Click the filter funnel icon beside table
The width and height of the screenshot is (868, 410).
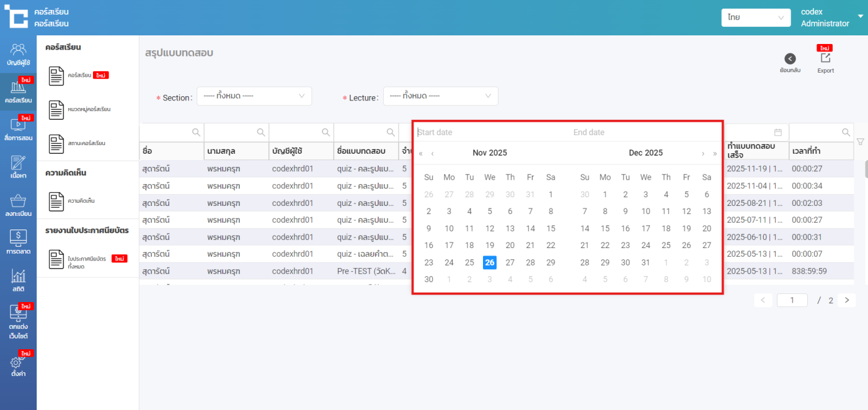[860, 142]
